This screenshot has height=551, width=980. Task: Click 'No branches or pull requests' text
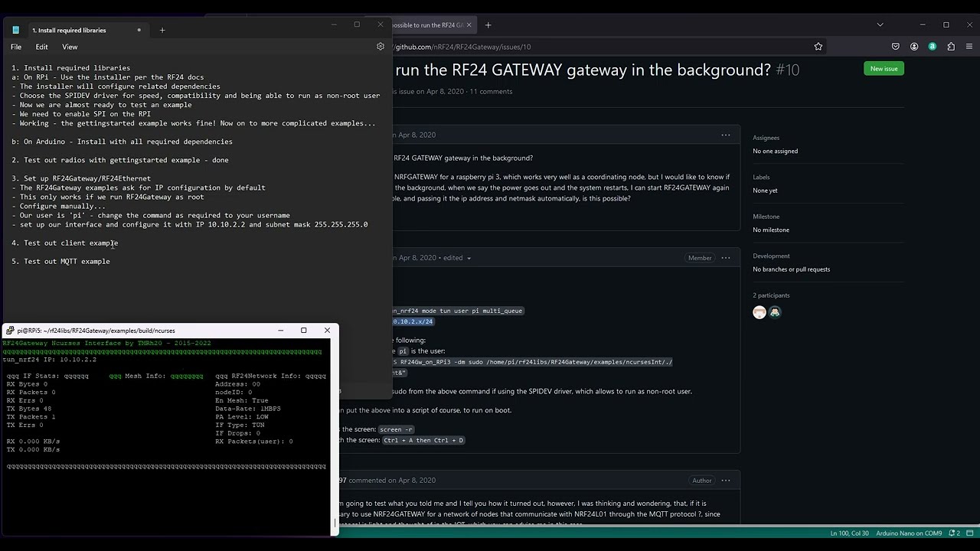pyautogui.click(x=791, y=269)
